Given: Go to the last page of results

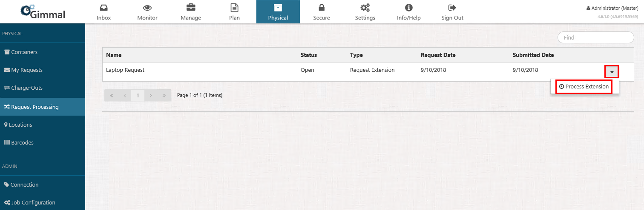Looking at the screenshot, I should pyautogui.click(x=164, y=96).
